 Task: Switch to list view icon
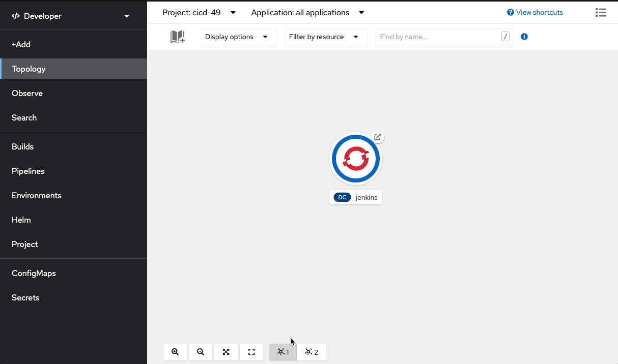tap(601, 12)
